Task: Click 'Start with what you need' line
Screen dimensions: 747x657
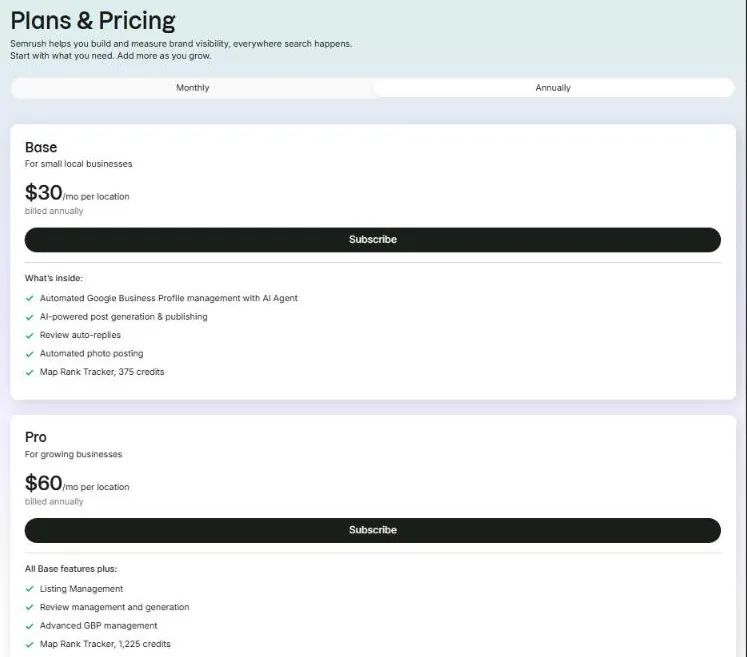Action: 111,56
